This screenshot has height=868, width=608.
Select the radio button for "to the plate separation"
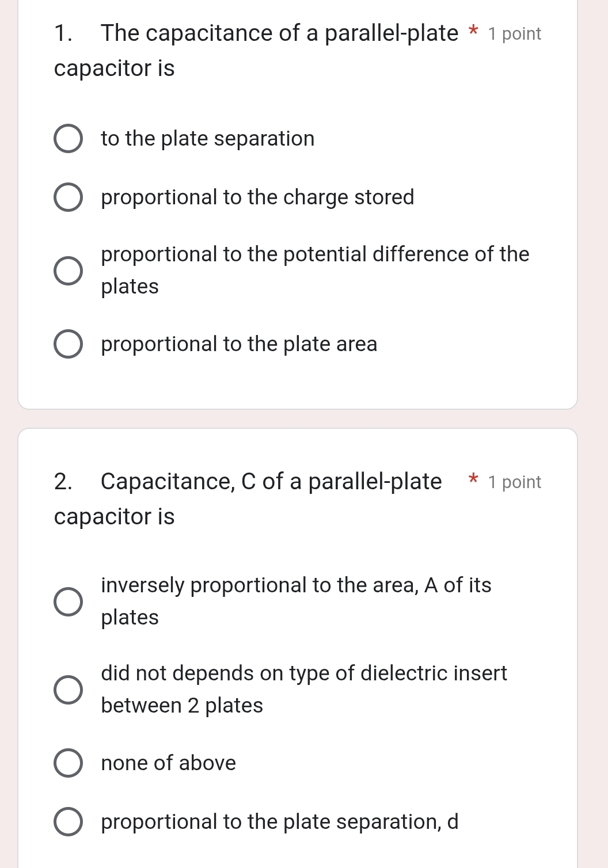click(69, 139)
